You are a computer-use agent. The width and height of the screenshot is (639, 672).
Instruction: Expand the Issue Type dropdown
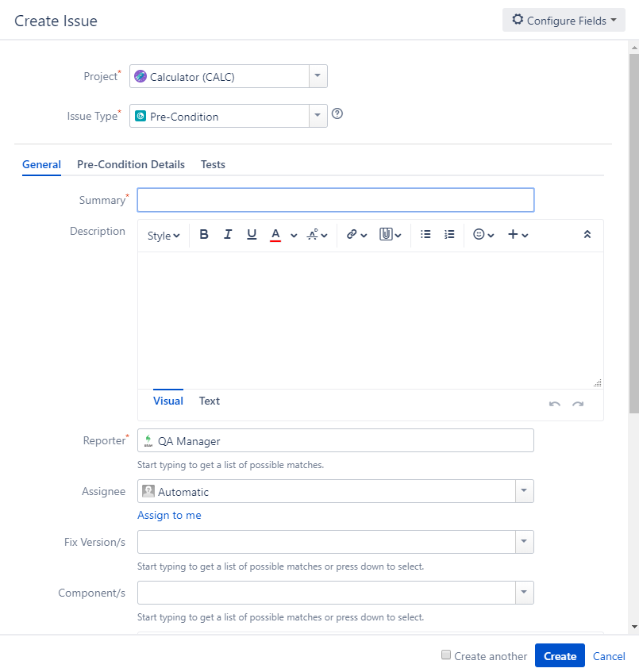(x=318, y=116)
